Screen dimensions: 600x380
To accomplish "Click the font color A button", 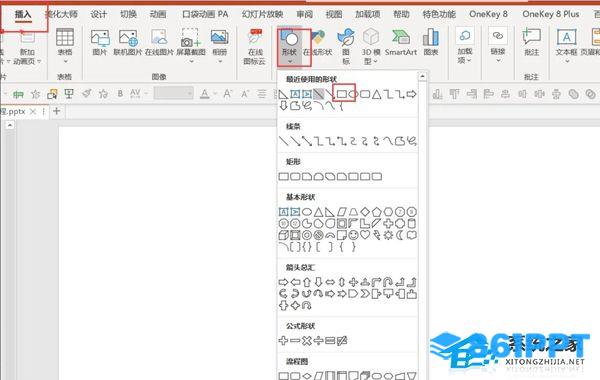I will coord(205,93).
